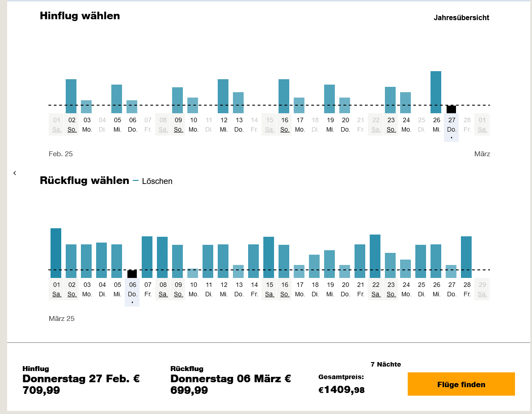
Task: Choose outbound date 26 Mi. in February
Action: (436, 124)
